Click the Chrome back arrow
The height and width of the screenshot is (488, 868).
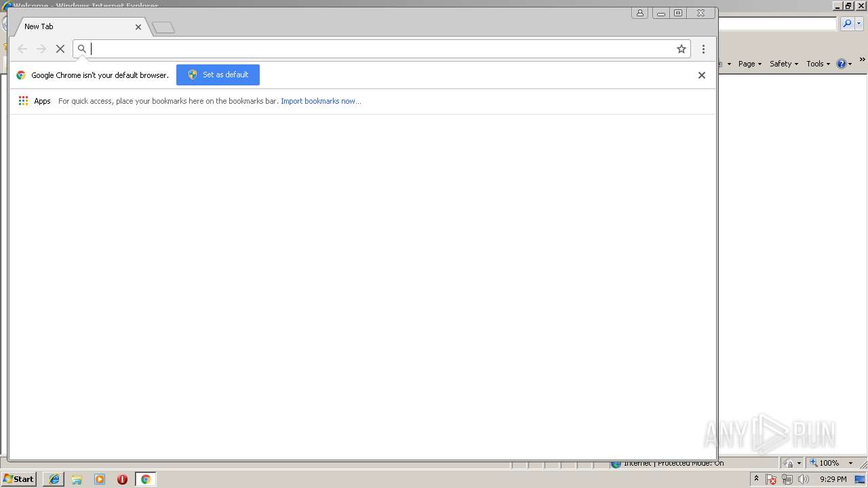pos(22,49)
